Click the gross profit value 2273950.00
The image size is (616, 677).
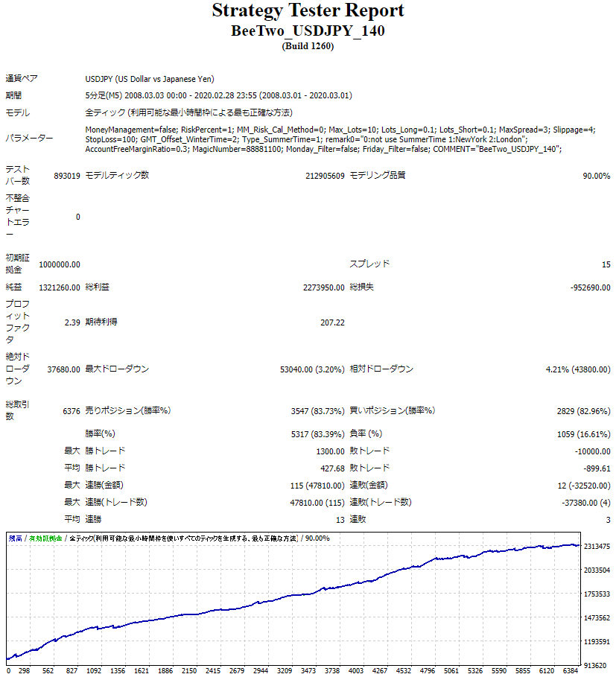[x=324, y=287]
